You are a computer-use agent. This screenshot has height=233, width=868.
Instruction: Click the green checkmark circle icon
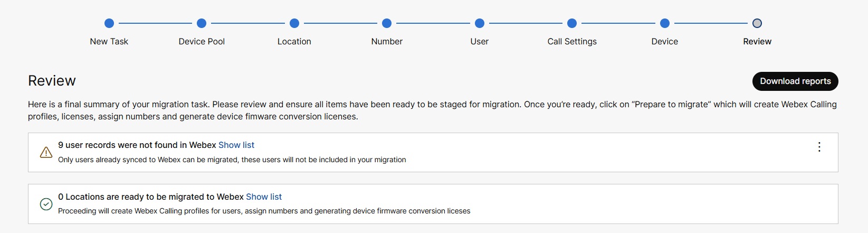click(x=46, y=204)
